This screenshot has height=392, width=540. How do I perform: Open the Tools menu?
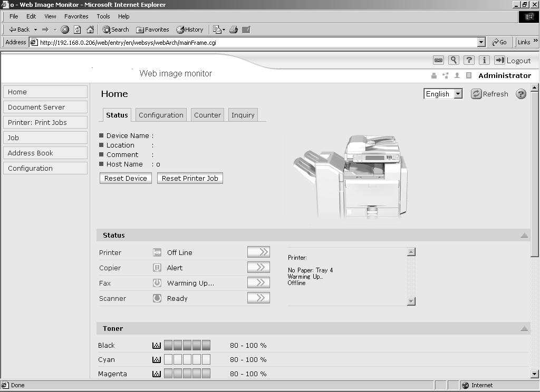(x=103, y=16)
